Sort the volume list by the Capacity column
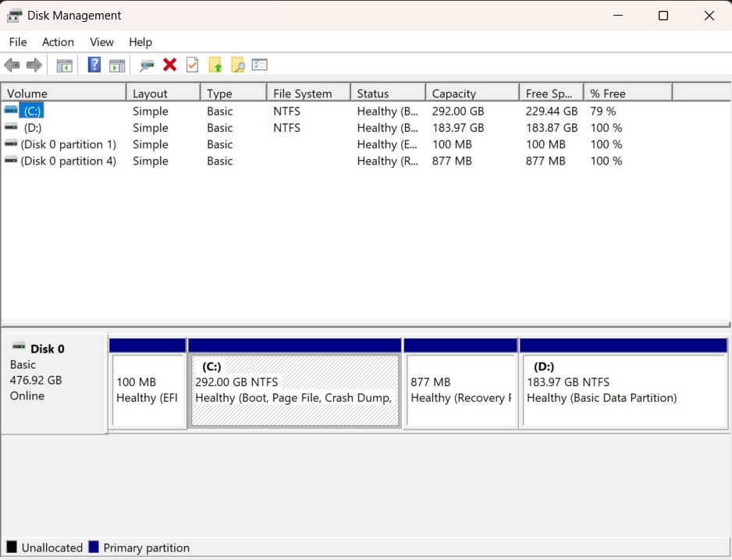The image size is (732, 560). pyautogui.click(x=471, y=94)
